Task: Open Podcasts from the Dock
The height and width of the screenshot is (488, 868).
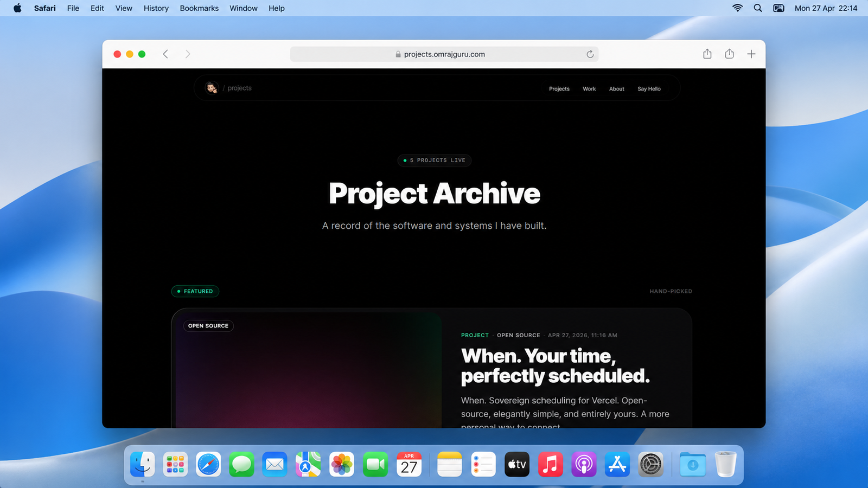Action: coord(584,464)
